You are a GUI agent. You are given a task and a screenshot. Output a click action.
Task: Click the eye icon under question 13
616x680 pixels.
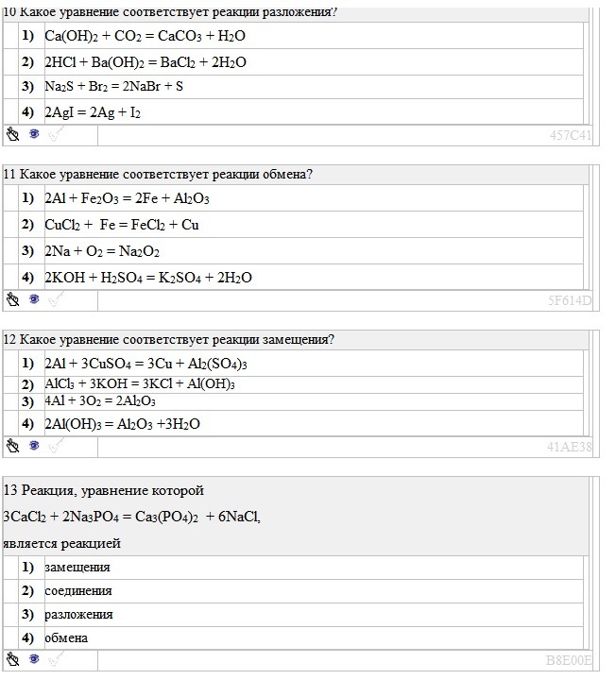pos(34,658)
